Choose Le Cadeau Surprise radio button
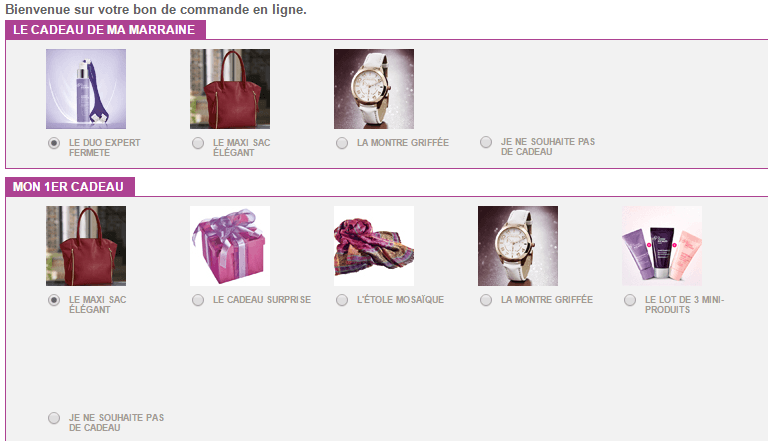The height and width of the screenshot is (441, 768). coord(198,300)
